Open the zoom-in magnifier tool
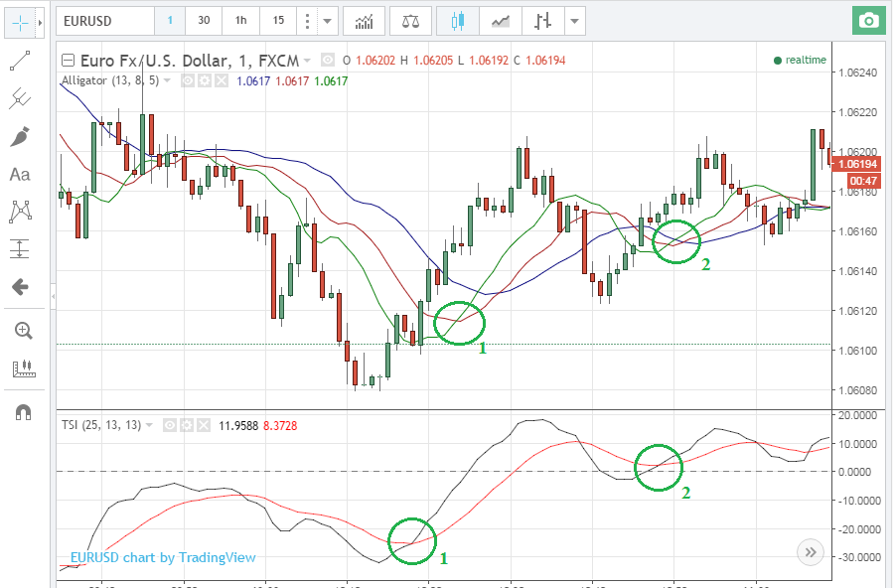The width and height of the screenshot is (895, 588). click(20, 330)
